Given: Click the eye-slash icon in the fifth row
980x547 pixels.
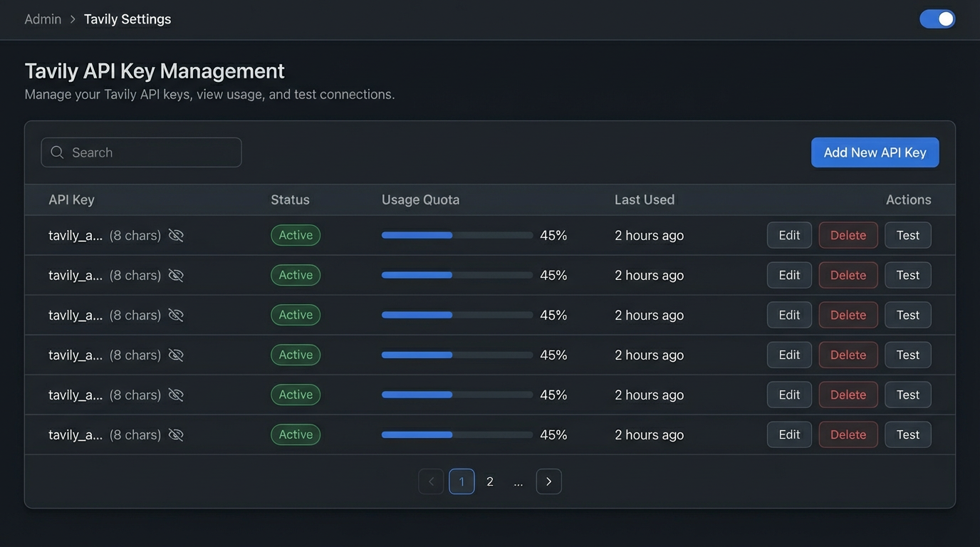Looking at the screenshot, I should tap(176, 395).
